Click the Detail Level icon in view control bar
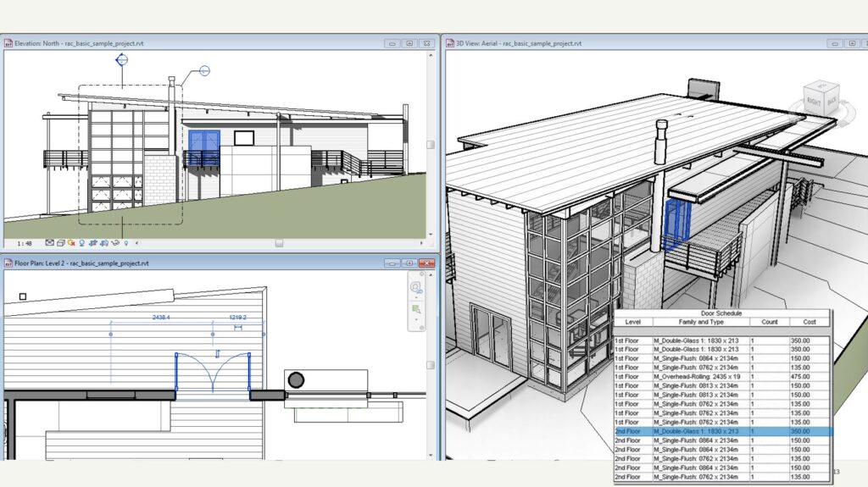The width and height of the screenshot is (868, 487). tap(50, 243)
